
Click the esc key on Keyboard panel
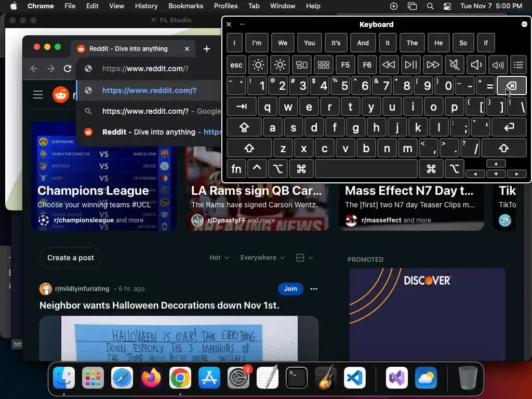[x=236, y=64]
